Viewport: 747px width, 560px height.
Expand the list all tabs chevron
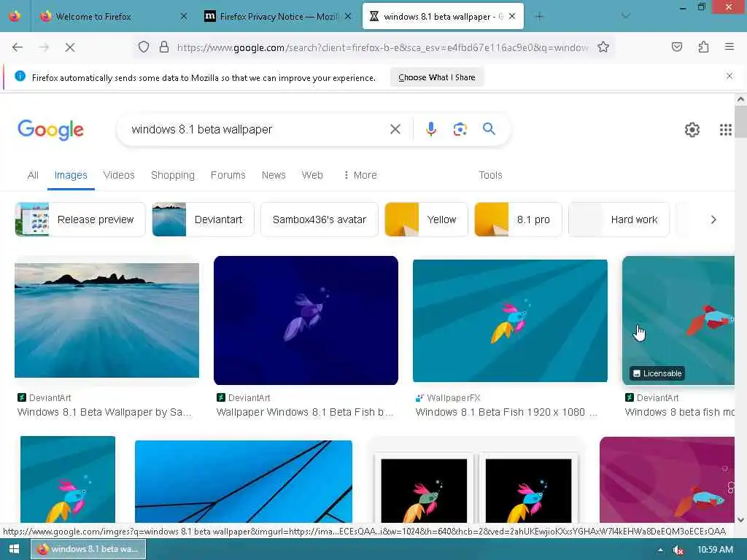click(625, 16)
